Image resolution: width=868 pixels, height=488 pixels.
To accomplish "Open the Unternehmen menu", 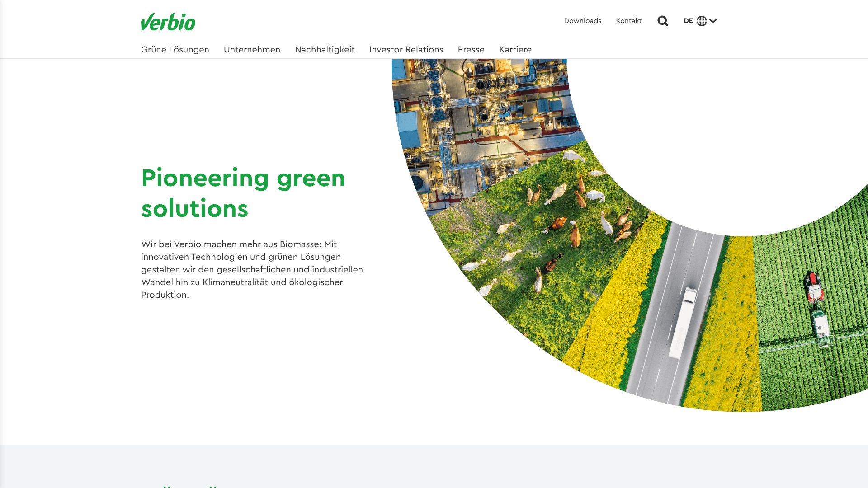I will point(252,49).
